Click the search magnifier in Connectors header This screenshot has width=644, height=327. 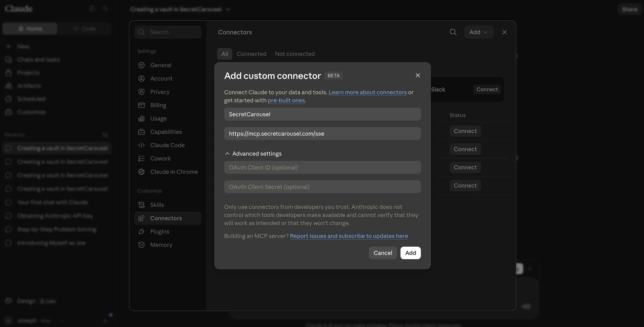453,32
